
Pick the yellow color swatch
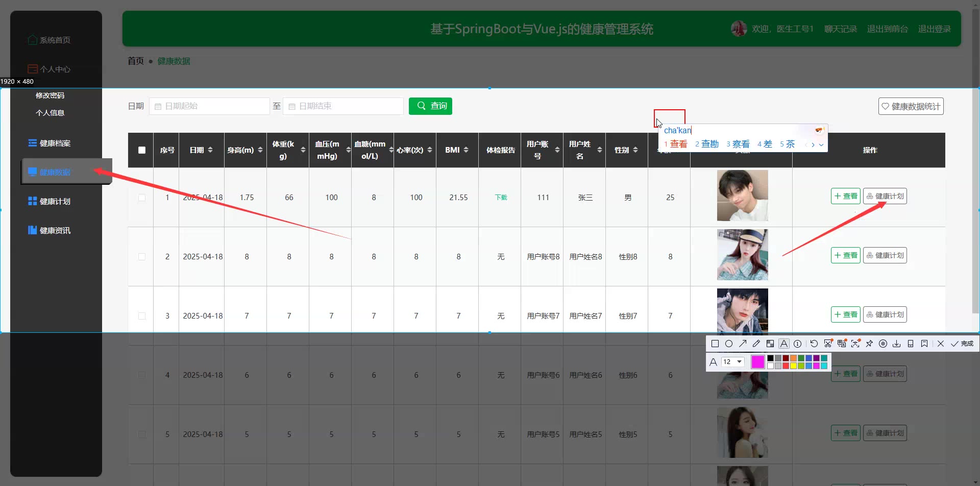click(x=793, y=366)
